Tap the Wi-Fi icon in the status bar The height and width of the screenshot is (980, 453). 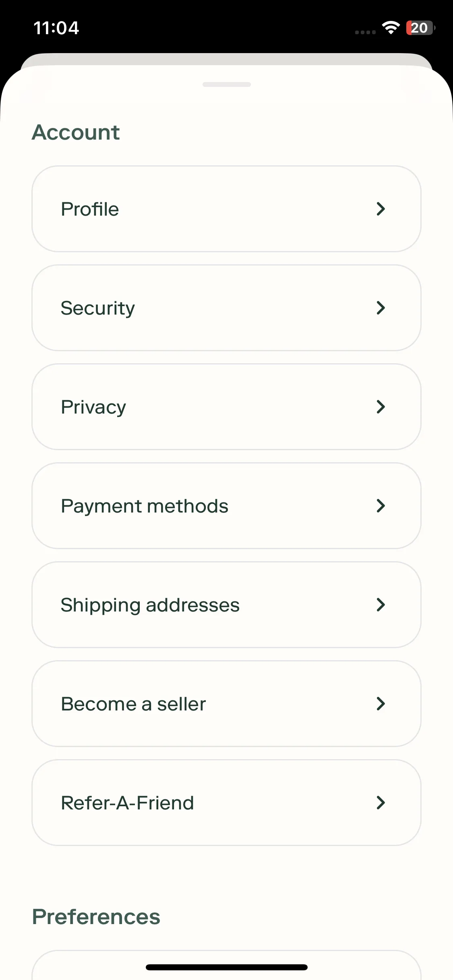click(391, 28)
